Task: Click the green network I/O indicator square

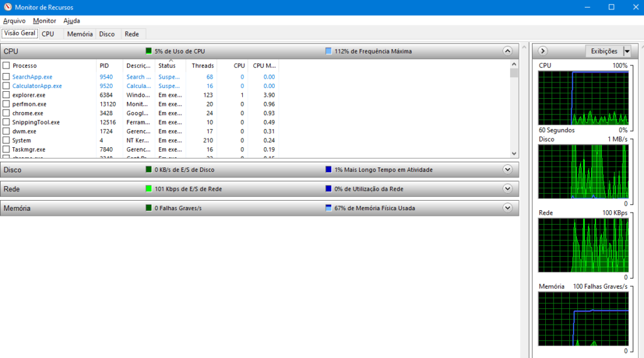Action: [149, 189]
